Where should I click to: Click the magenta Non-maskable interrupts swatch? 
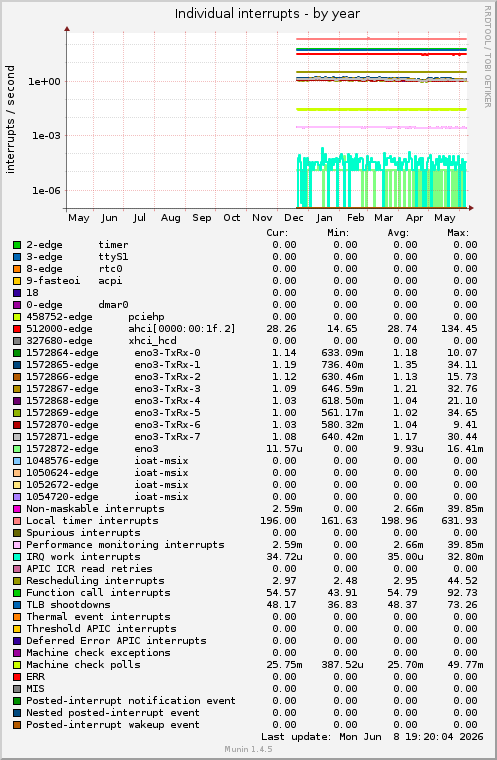17,509
